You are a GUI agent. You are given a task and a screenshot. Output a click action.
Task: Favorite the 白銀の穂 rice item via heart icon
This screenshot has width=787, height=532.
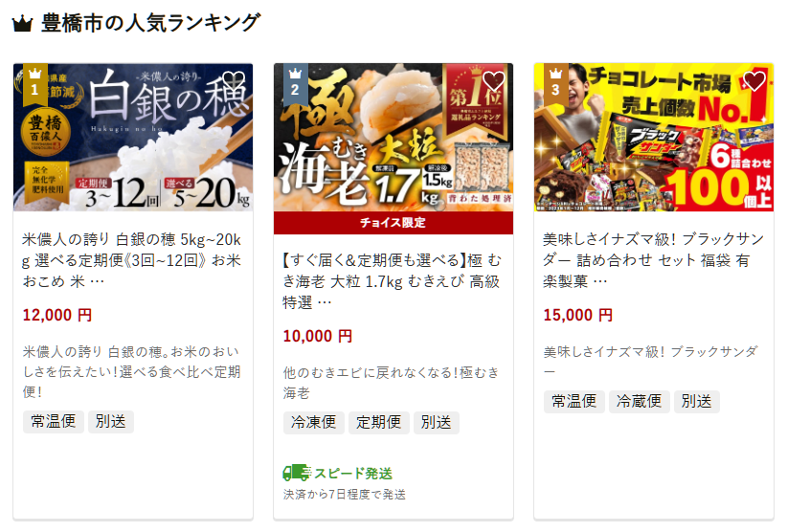click(234, 81)
